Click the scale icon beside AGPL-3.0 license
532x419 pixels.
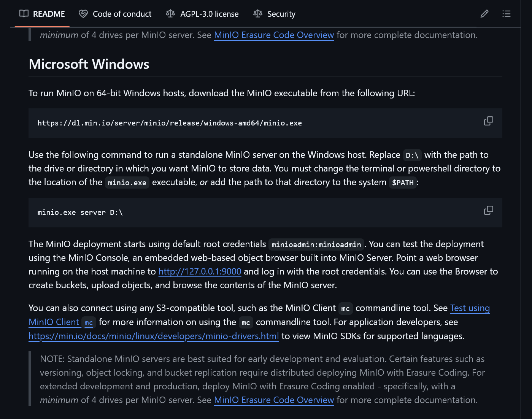pos(170,14)
